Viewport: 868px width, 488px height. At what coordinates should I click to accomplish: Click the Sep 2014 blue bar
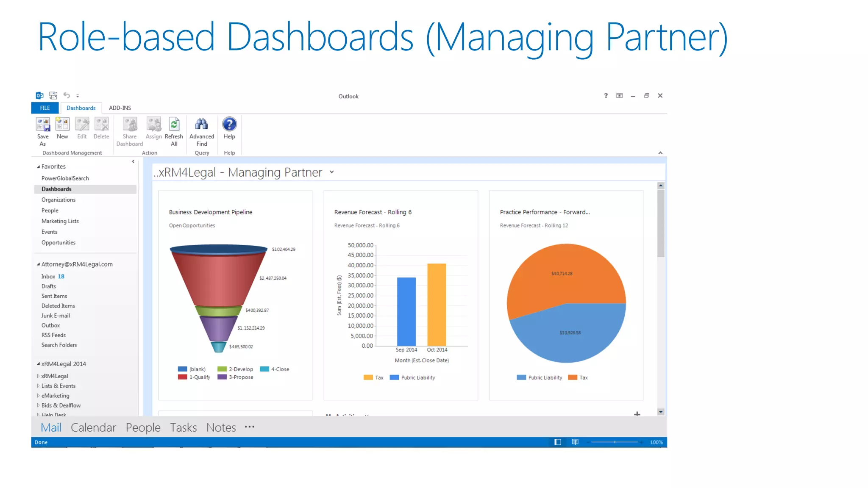[x=406, y=311]
